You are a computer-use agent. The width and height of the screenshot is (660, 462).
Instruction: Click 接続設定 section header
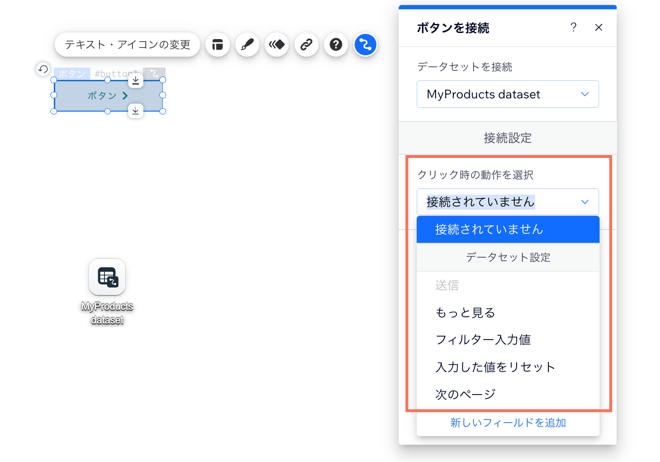coord(508,138)
